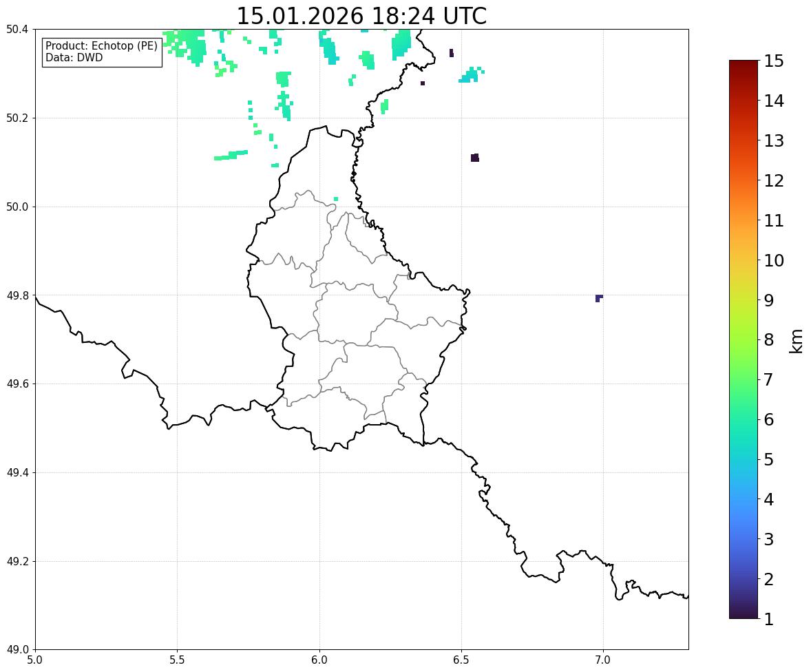This screenshot has height=672, width=811.
Task: Click the y-axis latitude label '49.4'
Action: coord(17,473)
